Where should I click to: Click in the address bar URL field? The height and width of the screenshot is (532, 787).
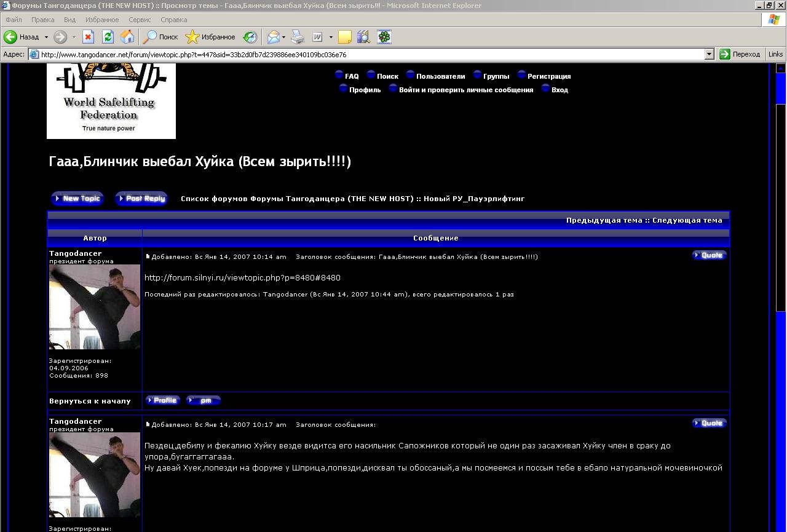(x=369, y=54)
